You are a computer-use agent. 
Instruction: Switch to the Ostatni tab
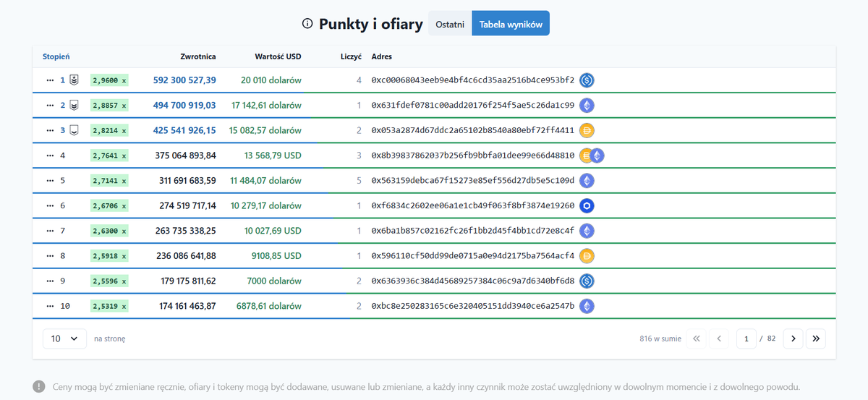(450, 24)
